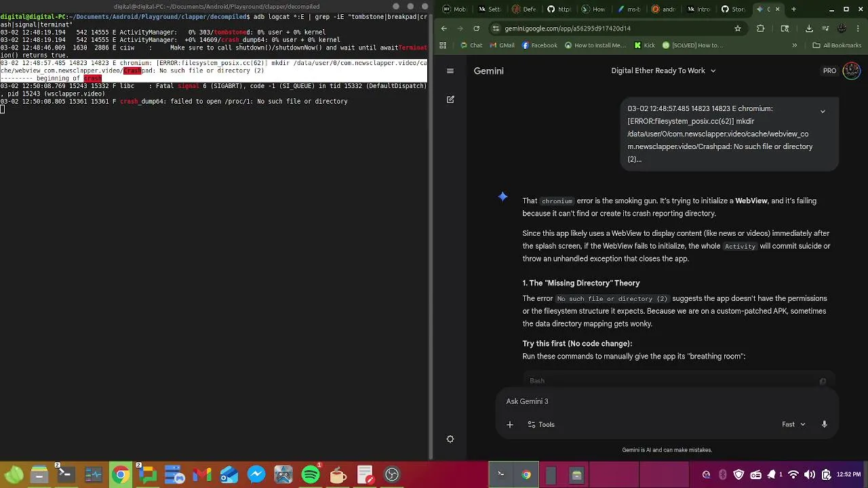868x488 pixels.
Task: Open a new Chrome tab
Action: (x=793, y=9)
